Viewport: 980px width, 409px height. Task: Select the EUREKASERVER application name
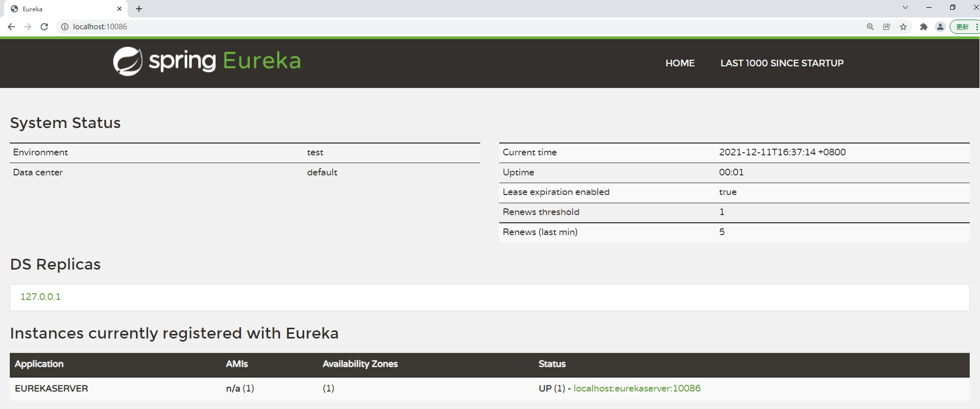point(51,388)
